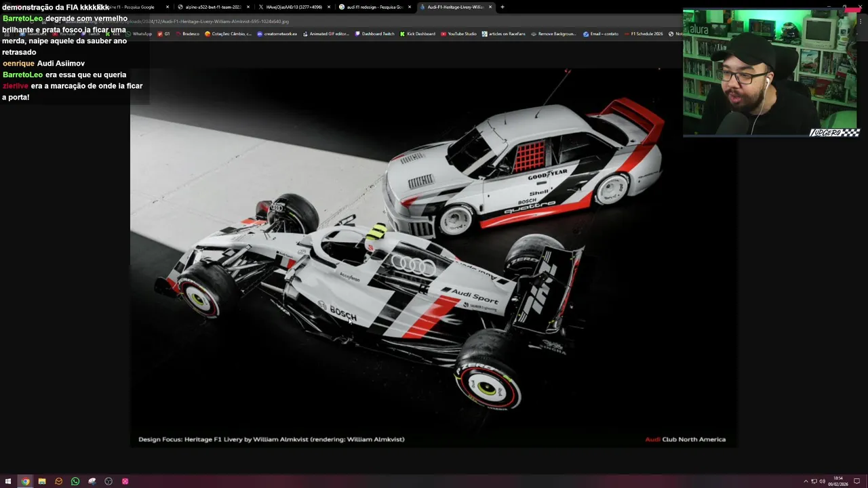868x488 pixels.
Task: Switch to the audi f1 redesign search tab
Action: click(374, 7)
